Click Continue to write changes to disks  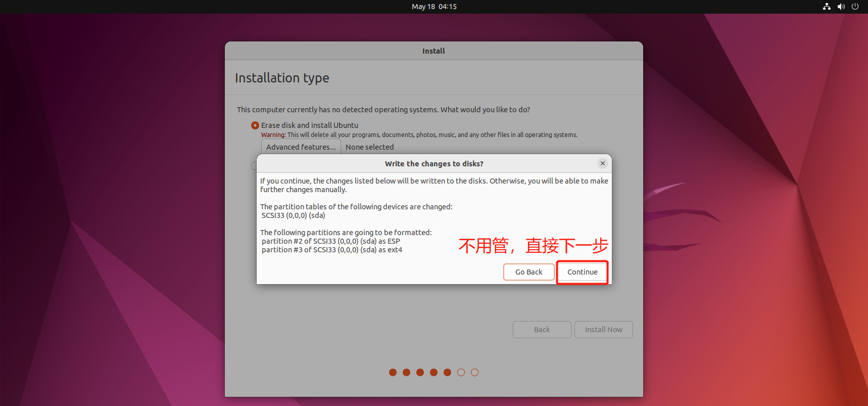click(x=582, y=272)
